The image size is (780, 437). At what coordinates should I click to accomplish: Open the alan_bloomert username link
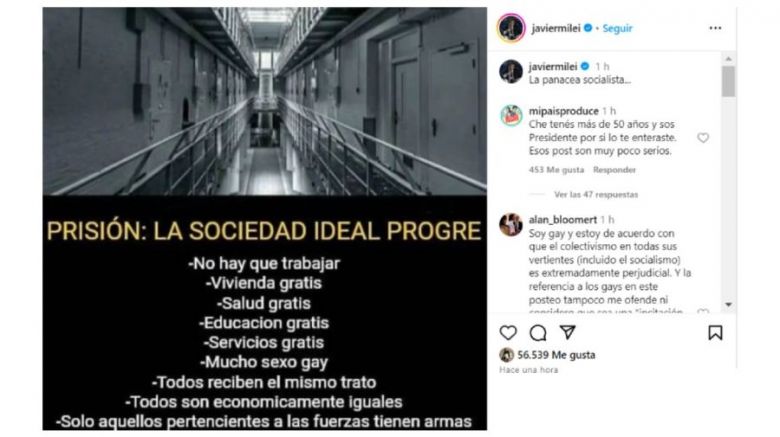563,219
